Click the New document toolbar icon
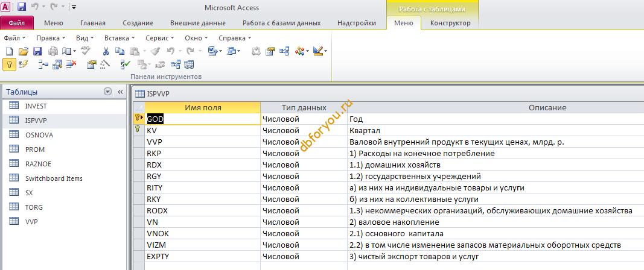The image size is (644, 270). click(9, 51)
